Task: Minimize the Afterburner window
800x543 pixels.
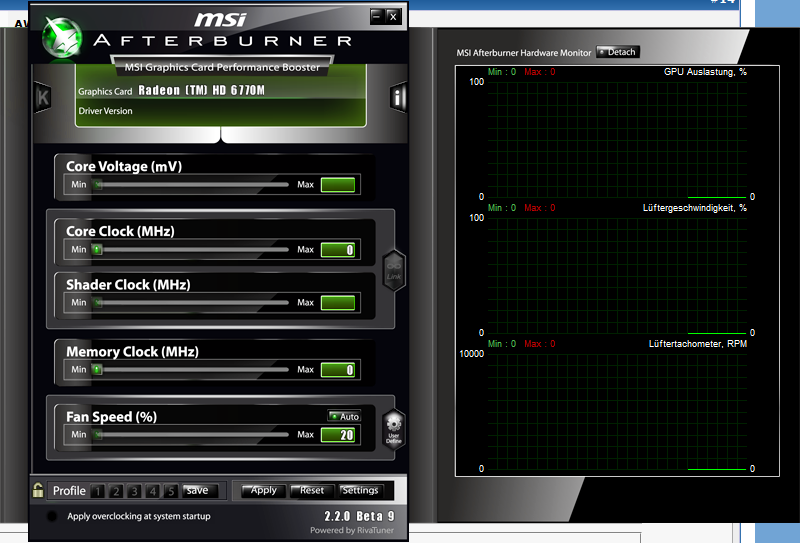Action: (377, 16)
